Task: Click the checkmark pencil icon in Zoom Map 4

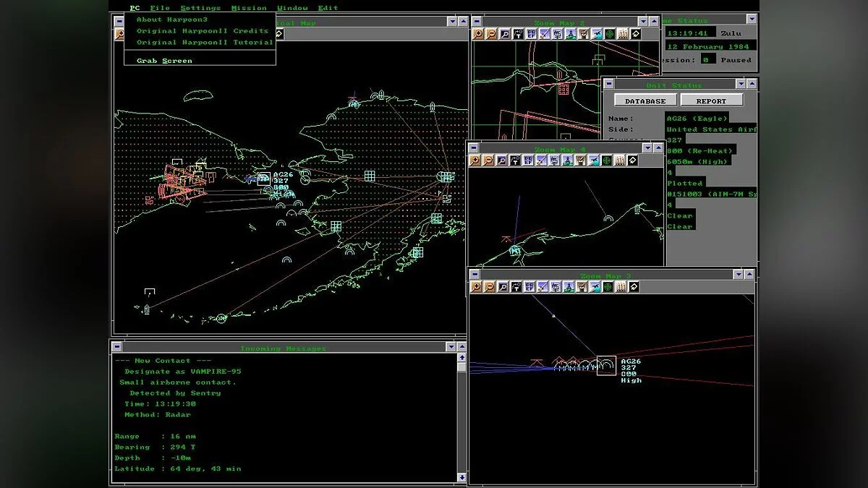Action: coord(581,160)
